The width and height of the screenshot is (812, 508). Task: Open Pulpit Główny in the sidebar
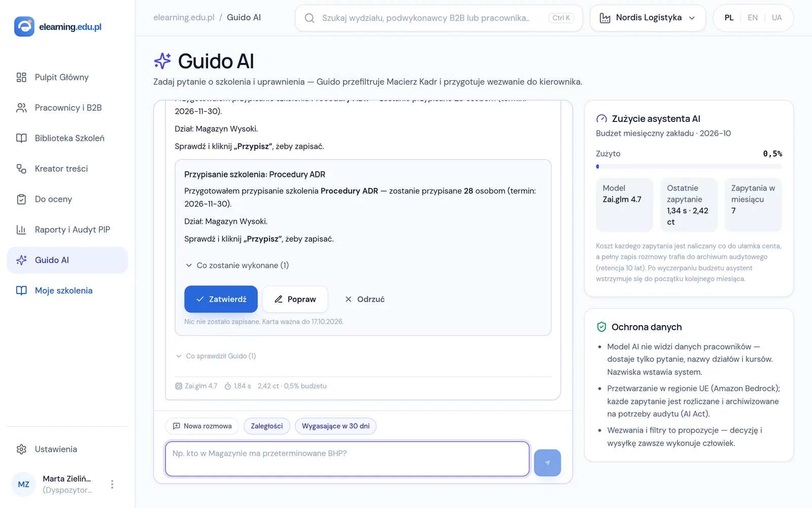point(67,77)
